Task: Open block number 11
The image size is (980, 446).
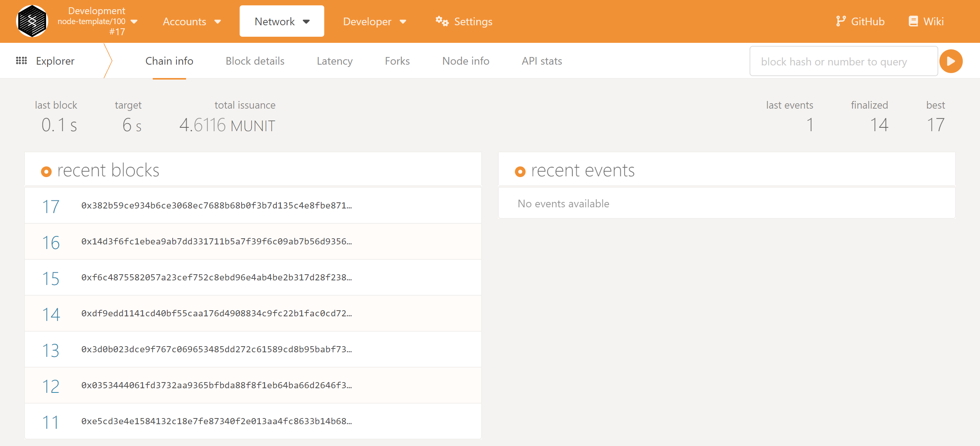Action: pyautogui.click(x=51, y=422)
